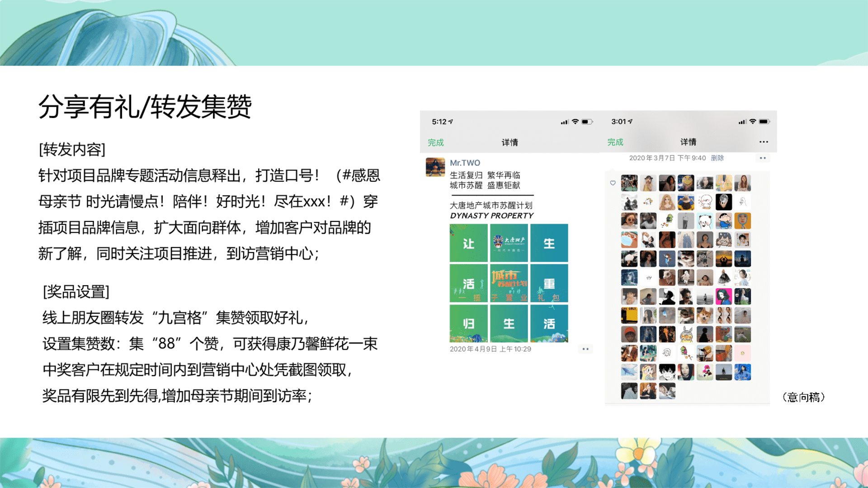Click the location arrow beside 3:01
Viewport: 868px width, 488px height.
coord(630,122)
